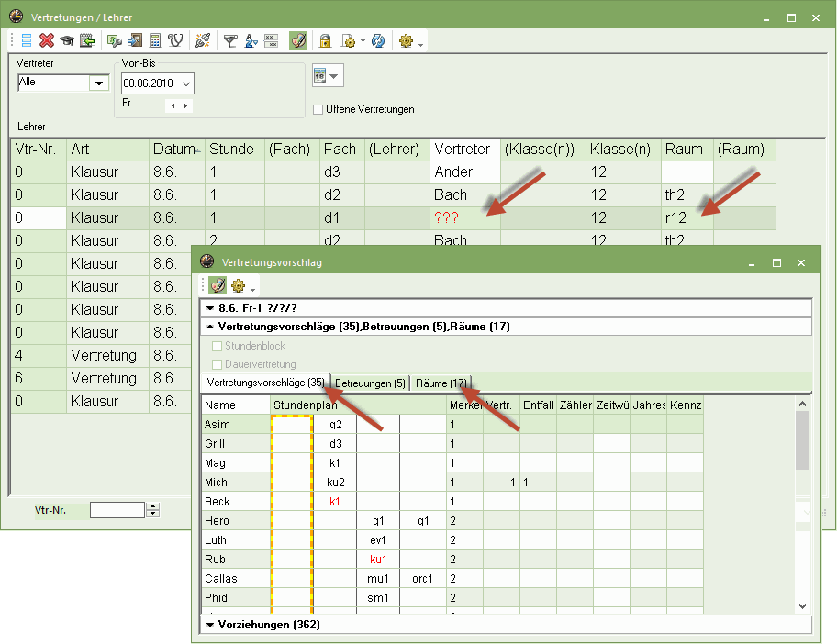Image resolution: width=837 pixels, height=644 pixels.
Task: Collapse the '8.6. Fr-1 ?/?/?' section
Action: 210,308
